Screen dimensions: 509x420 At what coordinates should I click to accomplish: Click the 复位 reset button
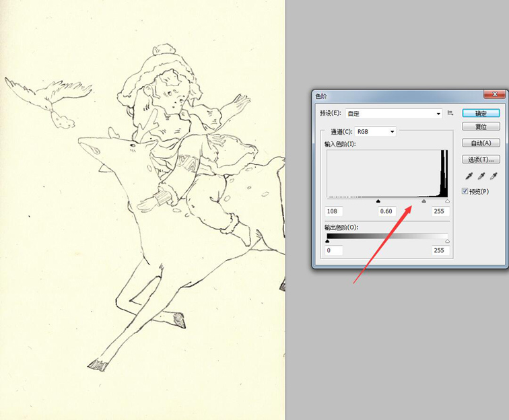(481, 127)
